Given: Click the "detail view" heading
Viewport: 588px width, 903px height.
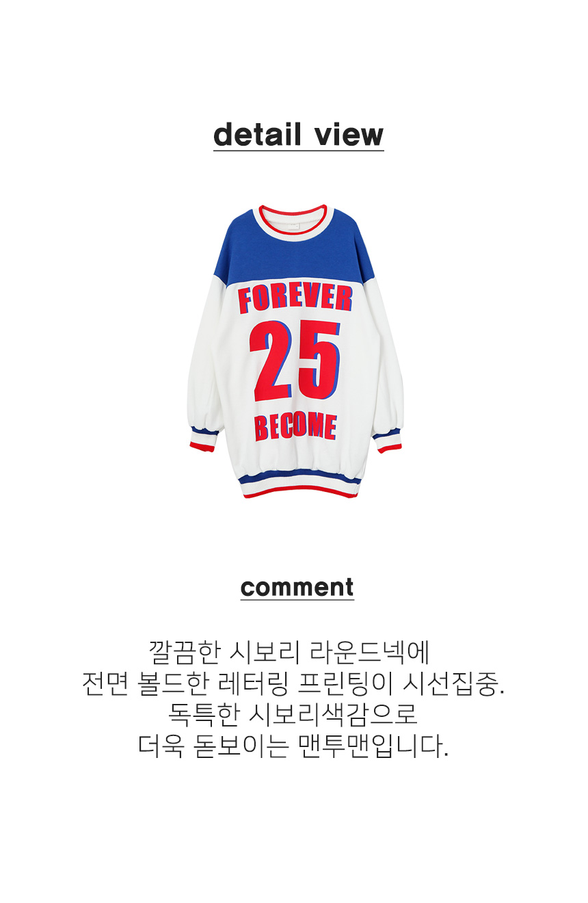Looking at the screenshot, I should [298, 135].
